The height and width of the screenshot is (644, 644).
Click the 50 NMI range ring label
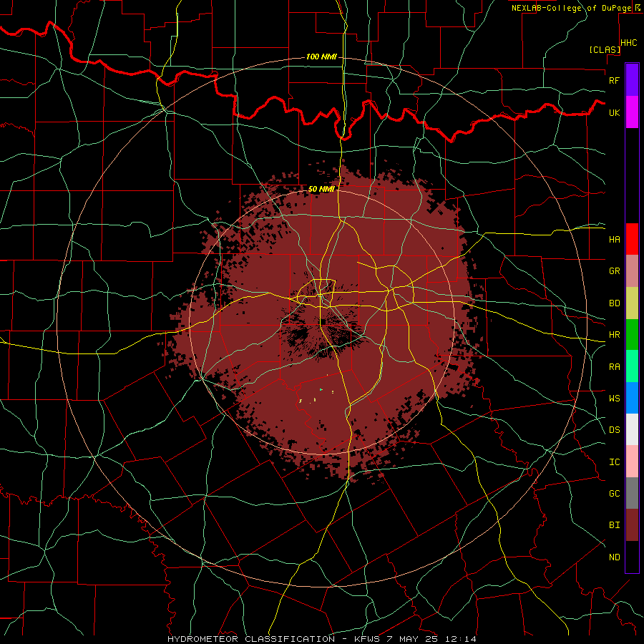321,190
